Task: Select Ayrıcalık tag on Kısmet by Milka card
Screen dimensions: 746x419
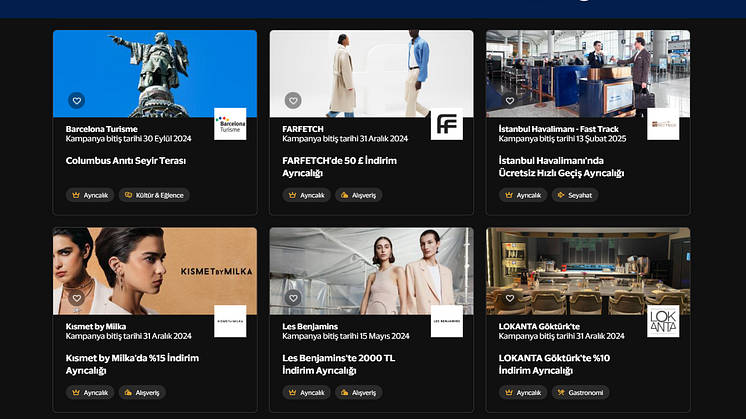Action: 90,392
